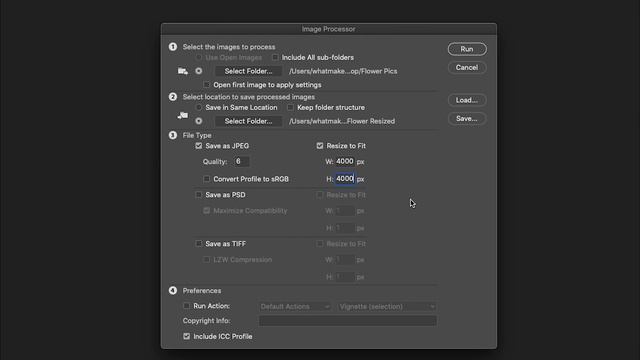Check Save as PSD
Screen dimensions: 640x360
[199, 195]
